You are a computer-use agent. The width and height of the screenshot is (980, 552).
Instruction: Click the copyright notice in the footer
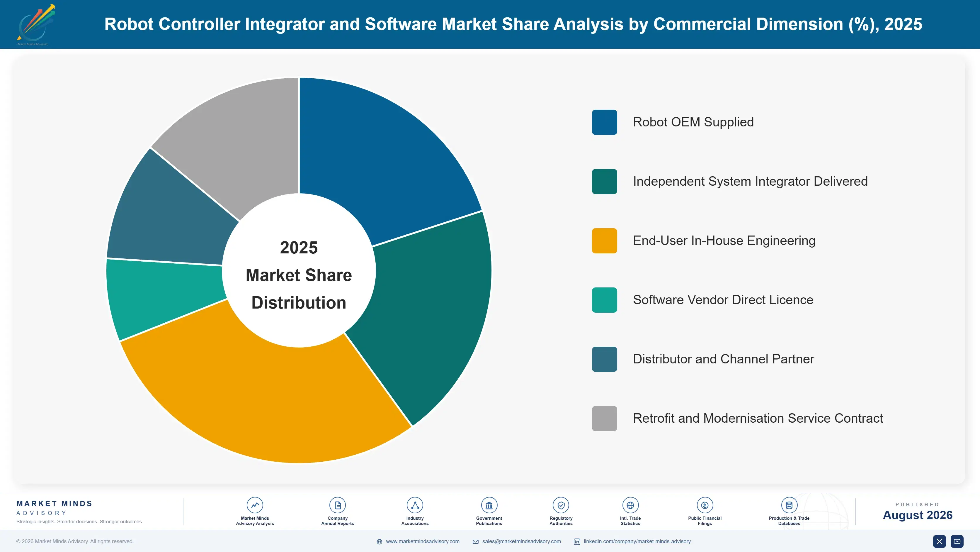[x=75, y=541]
